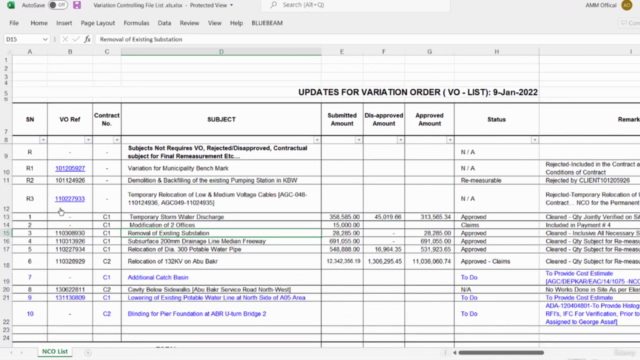
Task: Add a new sheet with plus icon
Action: pyautogui.click(x=88, y=353)
